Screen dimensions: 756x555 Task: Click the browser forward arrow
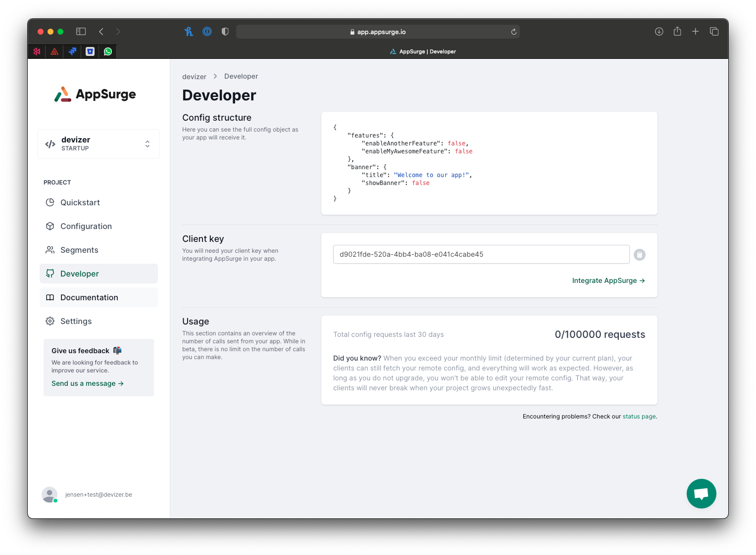pos(118,32)
